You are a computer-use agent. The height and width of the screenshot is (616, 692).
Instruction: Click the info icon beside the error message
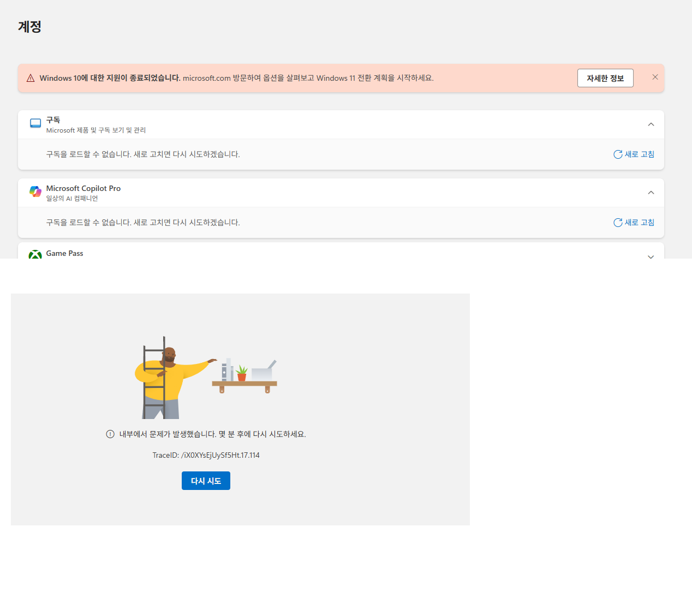point(110,434)
